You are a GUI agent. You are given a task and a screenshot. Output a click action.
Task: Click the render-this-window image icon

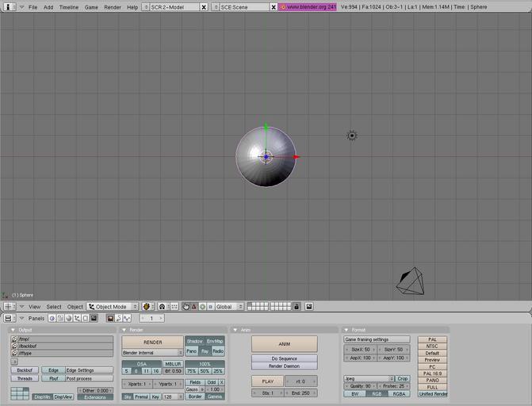click(x=309, y=306)
